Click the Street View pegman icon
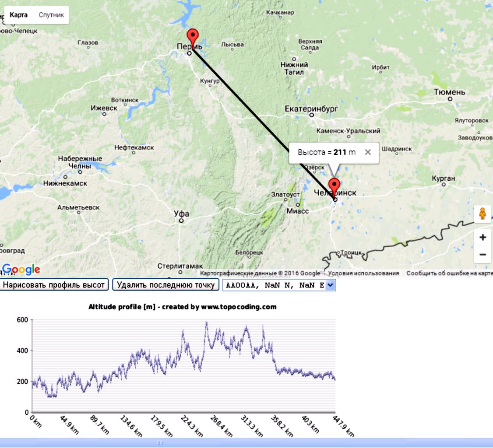The width and height of the screenshot is (493, 448). coord(482,214)
